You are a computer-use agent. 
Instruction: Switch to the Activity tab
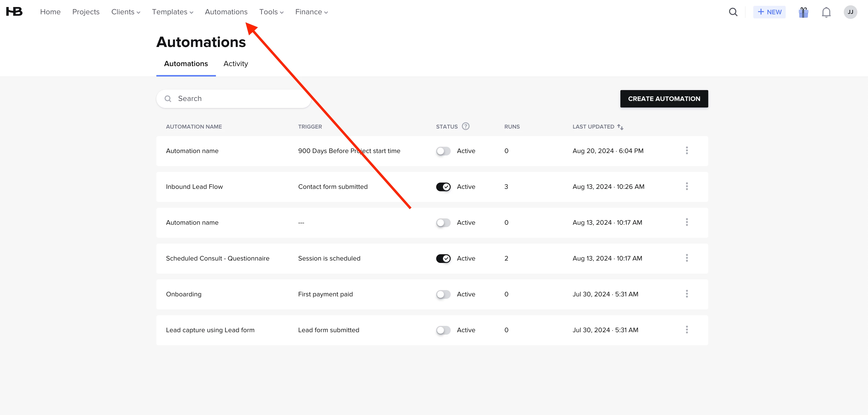[x=236, y=64]
